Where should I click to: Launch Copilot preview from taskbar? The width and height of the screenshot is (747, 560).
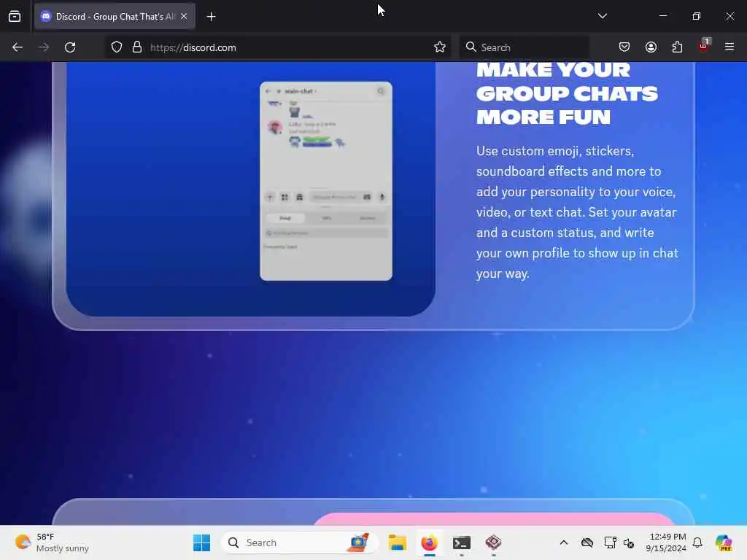(724, 542)
